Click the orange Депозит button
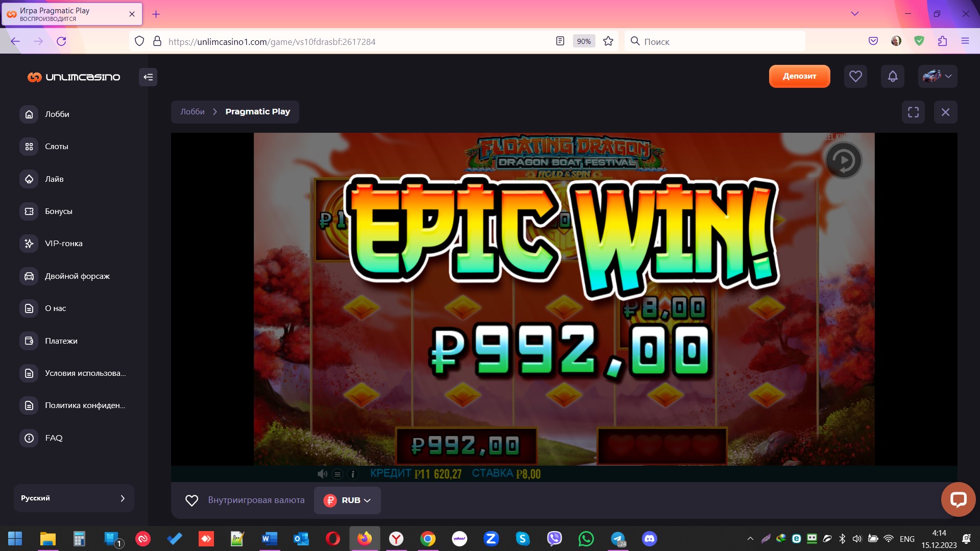 [799, 76]
